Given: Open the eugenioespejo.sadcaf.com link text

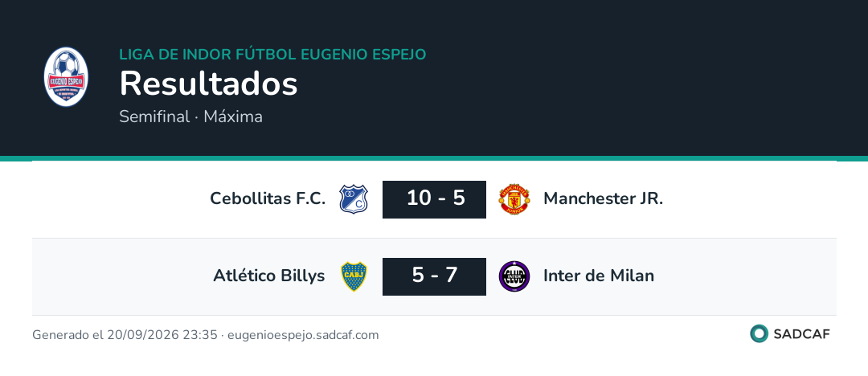Looking at the screenshot, I should tap(303, 335).
